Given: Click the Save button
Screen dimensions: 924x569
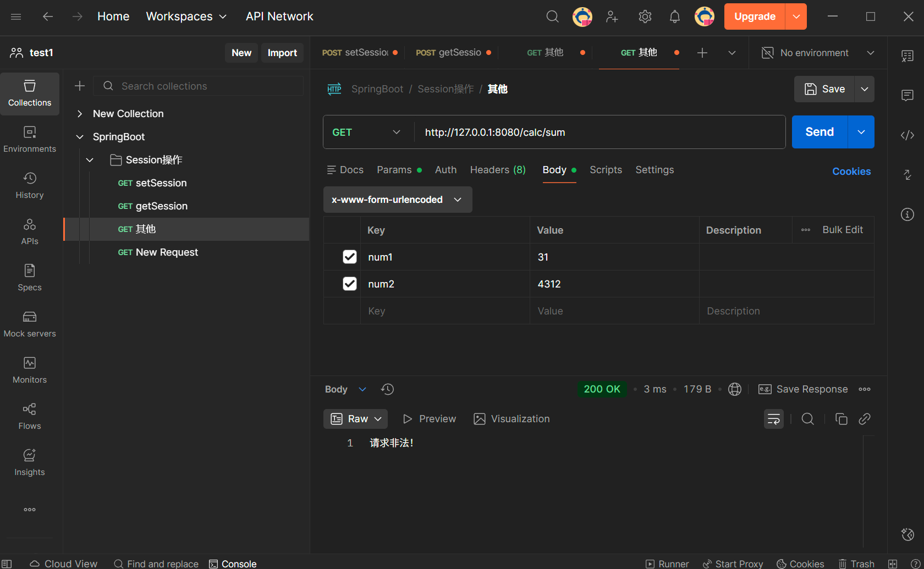Looking at the screenshot, I should coord(824,89).
